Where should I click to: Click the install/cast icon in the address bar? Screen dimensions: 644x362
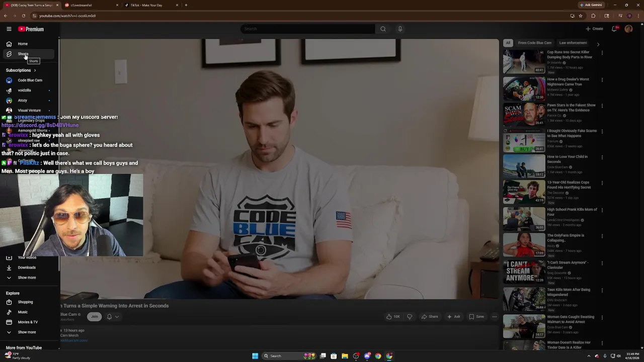[x=573, y=16]
